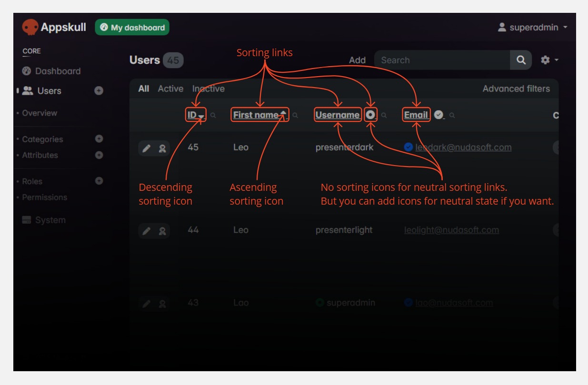This screenshot has width=588, height=385.
Task: Click the plus icon beside Attributes
Action: pos(99,155)
